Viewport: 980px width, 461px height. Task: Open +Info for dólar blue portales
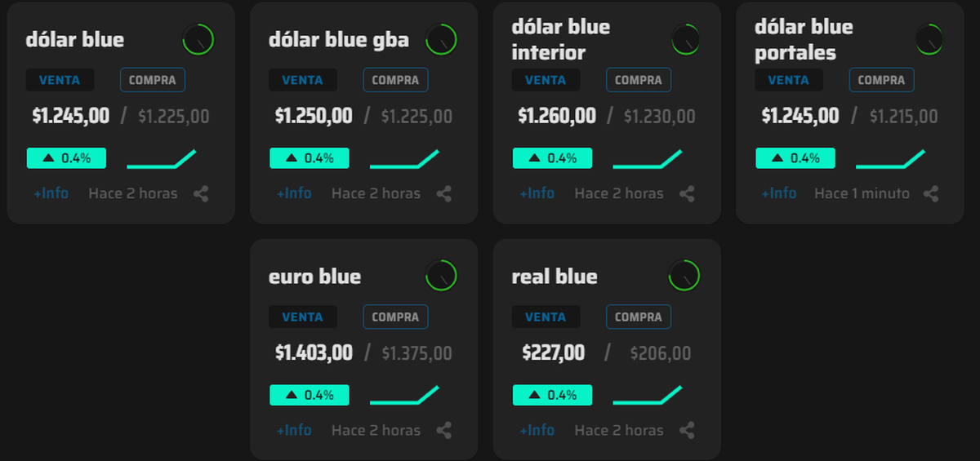(778, 193)
